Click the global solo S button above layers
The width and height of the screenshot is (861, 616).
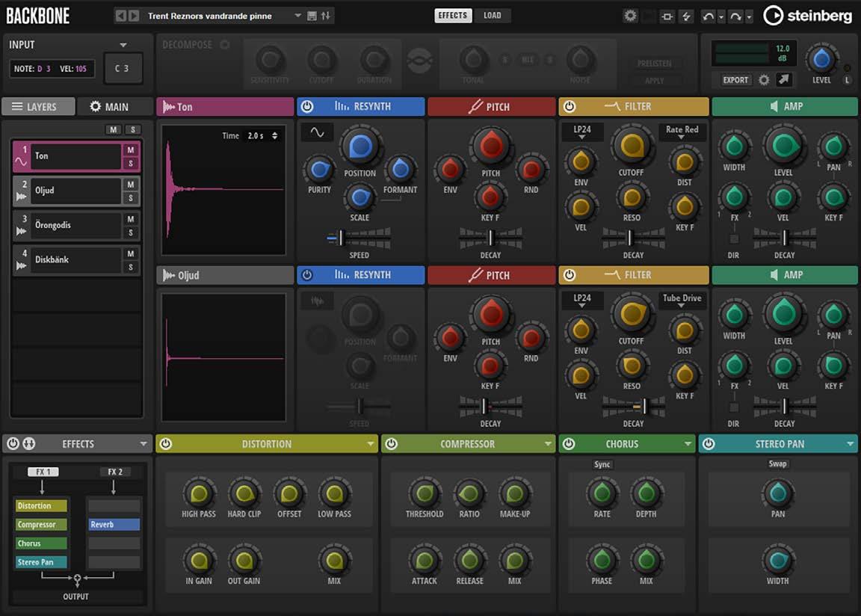(x=132, y=129)
